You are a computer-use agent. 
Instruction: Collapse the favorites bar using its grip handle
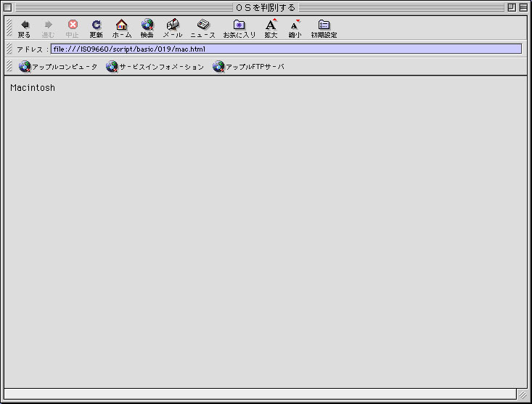[x=9, y=67]
